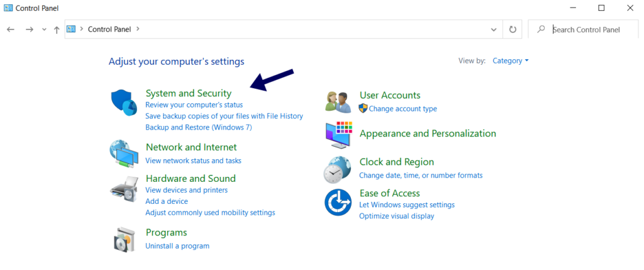
Task: Expand chevron before Control Panel in path
Action: pos(82,29)
